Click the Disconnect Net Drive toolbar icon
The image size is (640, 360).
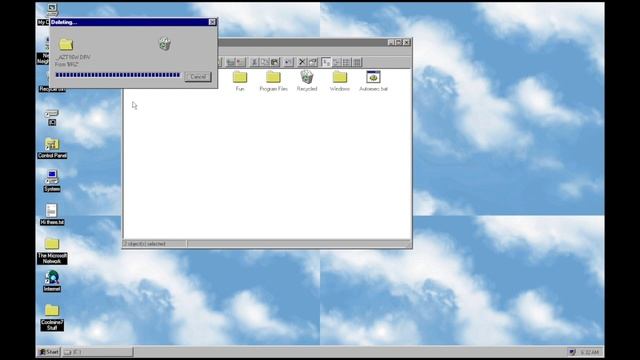click(241, 62)
